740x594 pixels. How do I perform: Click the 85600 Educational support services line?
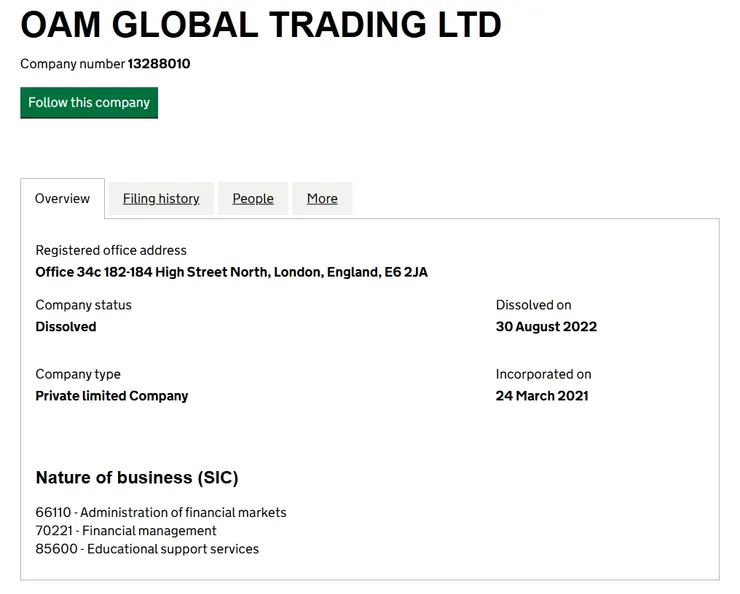(147, 549)
